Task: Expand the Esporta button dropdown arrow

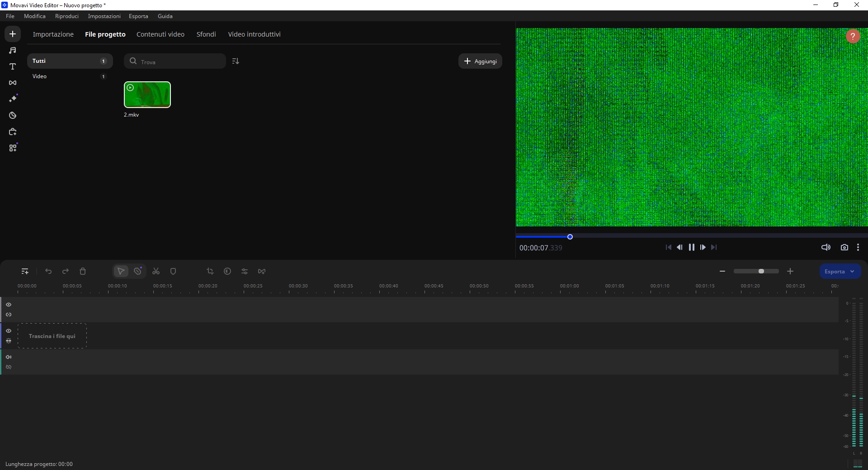Action: [x=852, y=272]
